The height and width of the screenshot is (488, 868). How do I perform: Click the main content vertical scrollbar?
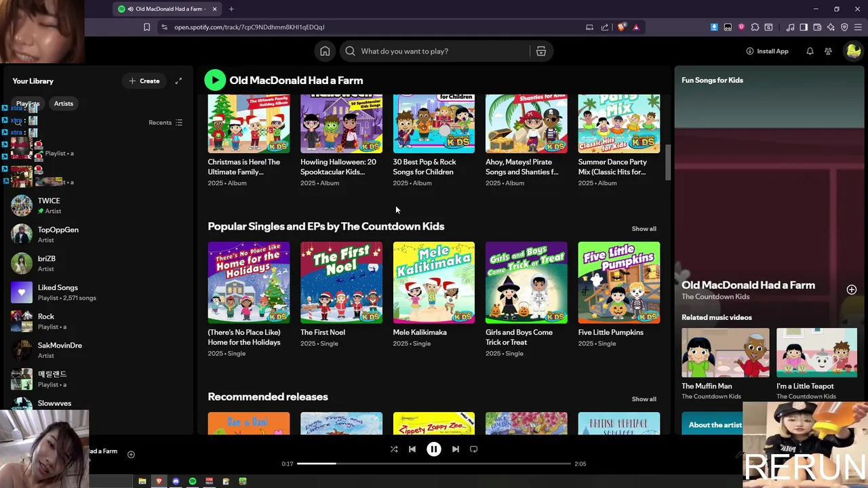click(x=667, y=163)
